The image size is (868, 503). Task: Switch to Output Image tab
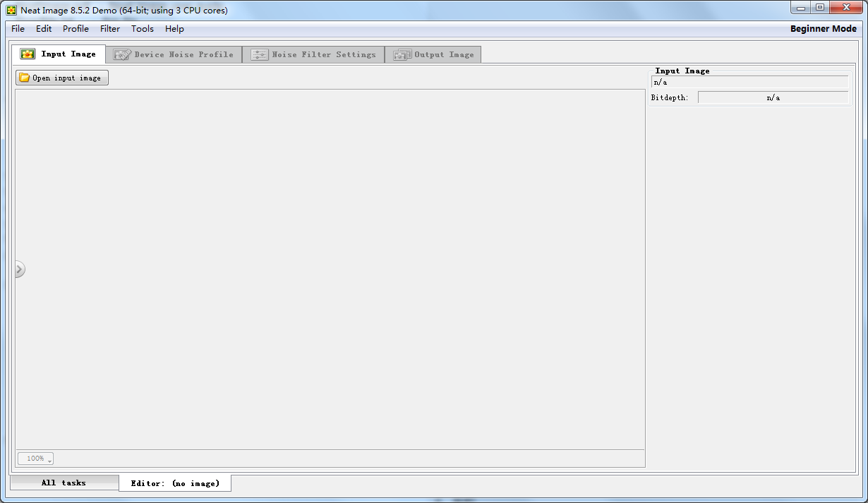click(x=433, y=54)
